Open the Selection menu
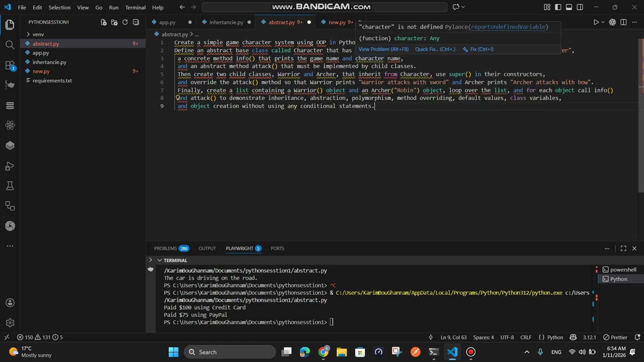Image resolution: width=644 pixels, height=362 pixels. (x=59, y=8)
